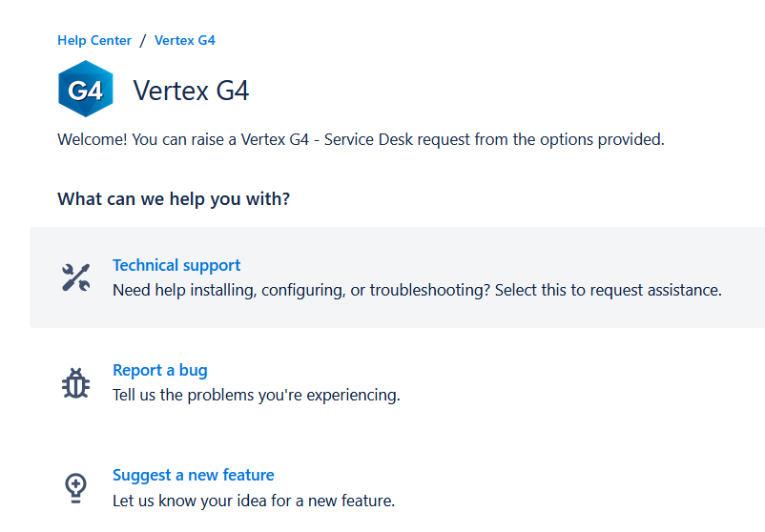Open the Vertex G4 breadcrumb link
Screen dimensions: 765x532
click(x=184, y=41)
